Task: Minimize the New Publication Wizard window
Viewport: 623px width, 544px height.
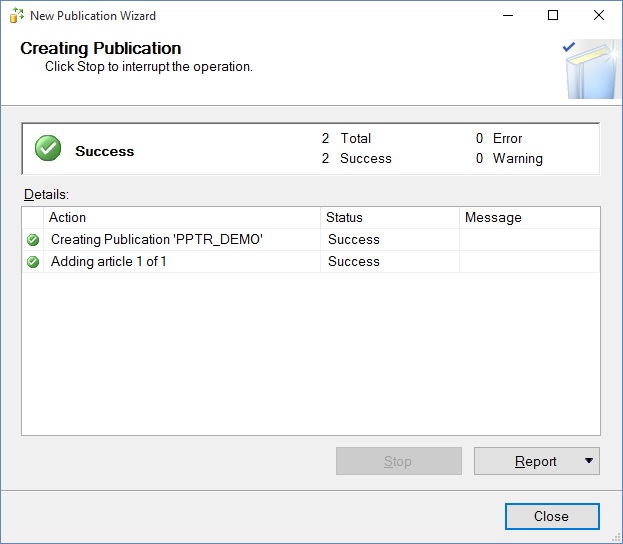Action: point(508,15)
